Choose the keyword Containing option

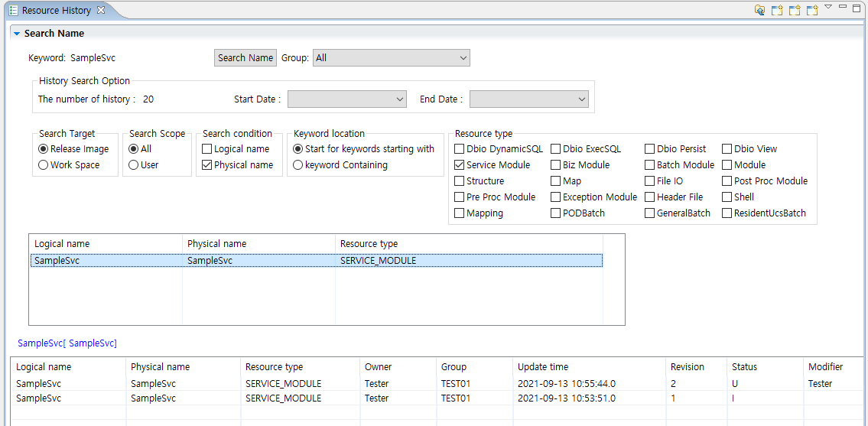298,165
